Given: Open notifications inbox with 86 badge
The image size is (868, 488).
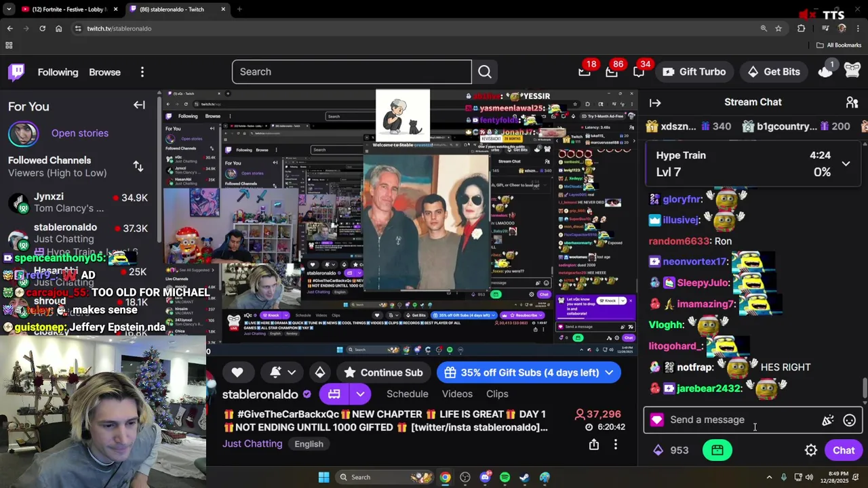Looking at the screenshot, I should 612,72.
